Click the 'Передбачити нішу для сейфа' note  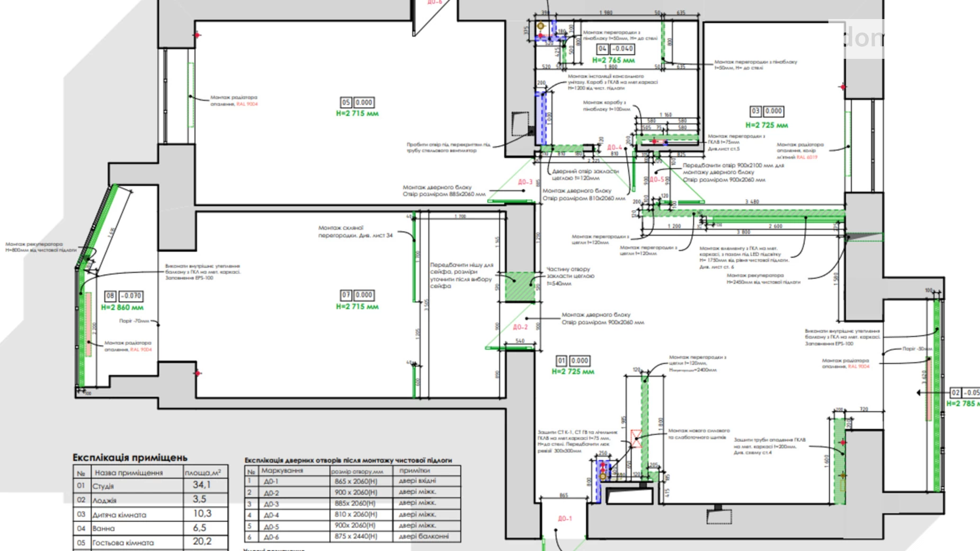pyautogui.click(x=461, y=275)
